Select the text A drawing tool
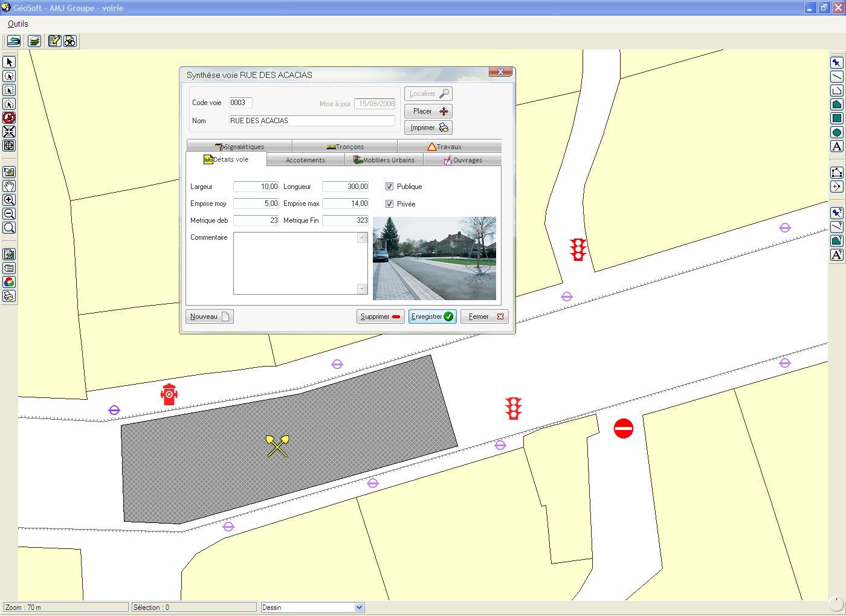846x616 pixels. 836,146
